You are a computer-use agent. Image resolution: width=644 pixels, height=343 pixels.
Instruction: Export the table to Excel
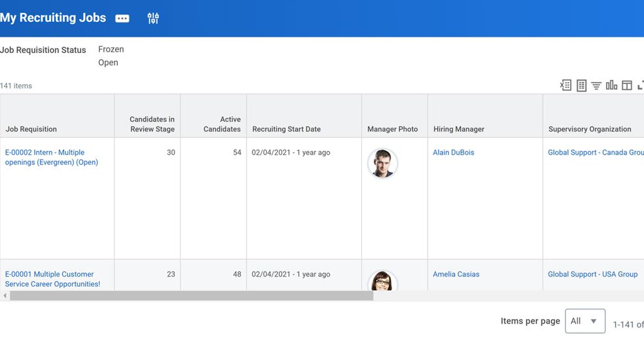click(x=565, y=85)
